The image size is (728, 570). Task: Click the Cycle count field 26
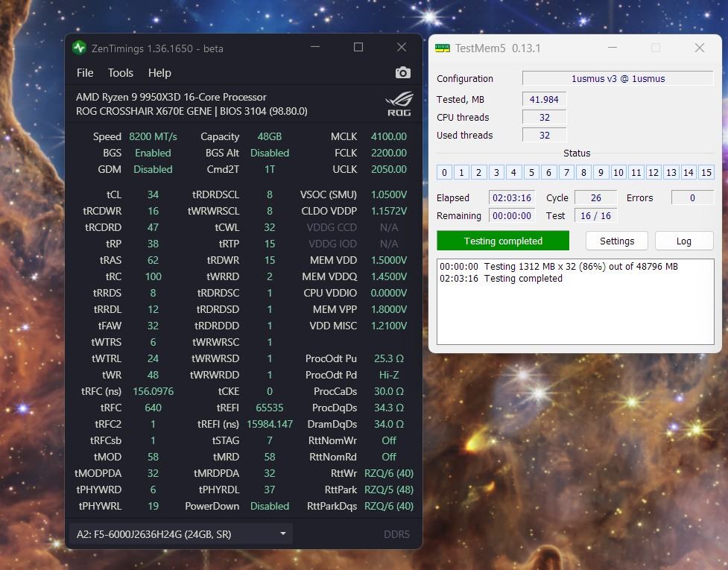point(595,197)
